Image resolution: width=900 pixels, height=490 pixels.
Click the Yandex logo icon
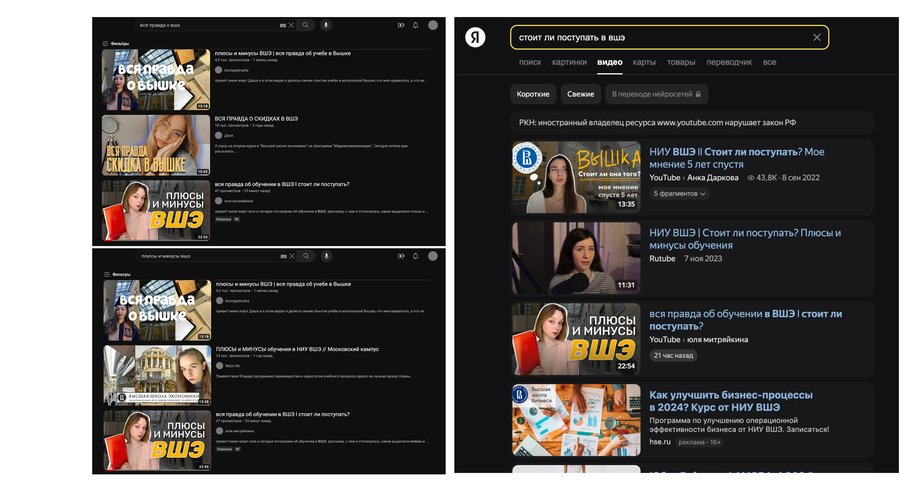(x=475, y=37)
